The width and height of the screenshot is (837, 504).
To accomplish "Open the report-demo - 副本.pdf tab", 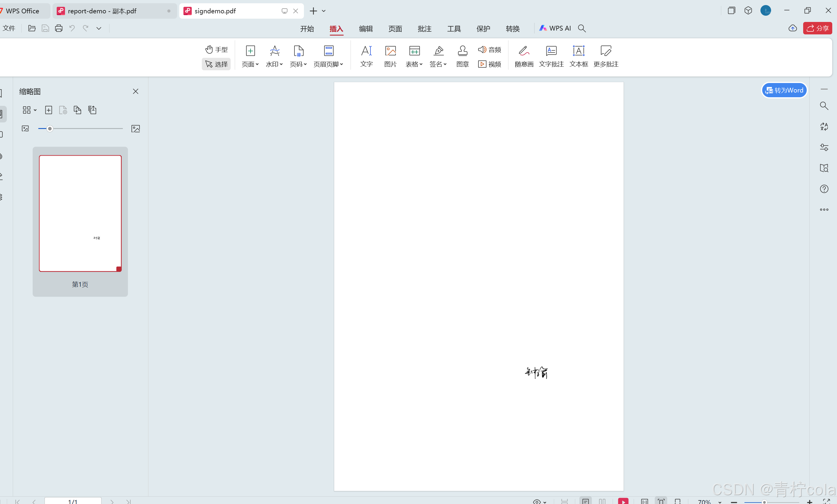I will pos(102,11).
